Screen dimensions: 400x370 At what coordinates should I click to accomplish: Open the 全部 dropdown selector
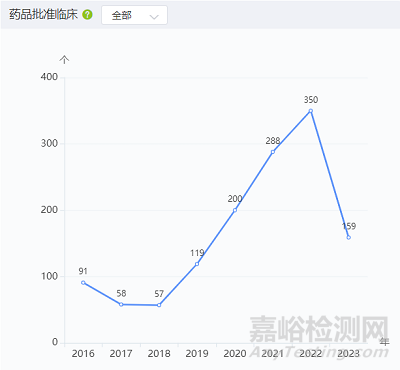point(134,15)
